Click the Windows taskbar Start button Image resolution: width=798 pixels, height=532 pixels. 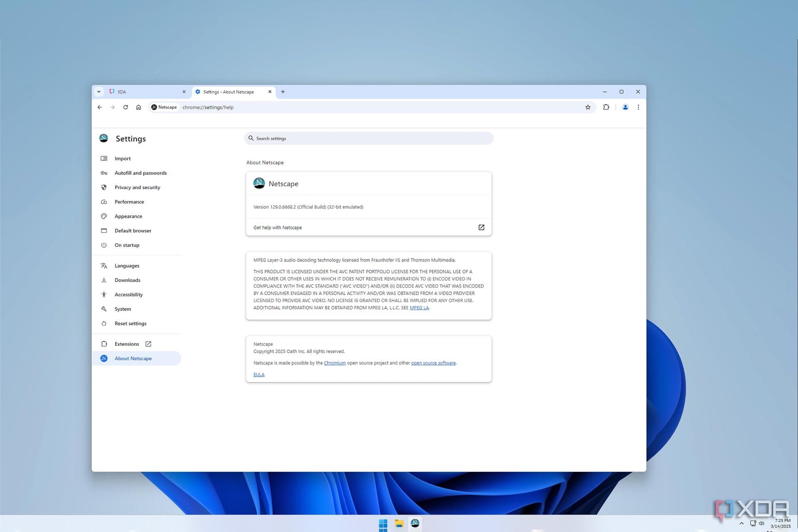pos(384,523)
